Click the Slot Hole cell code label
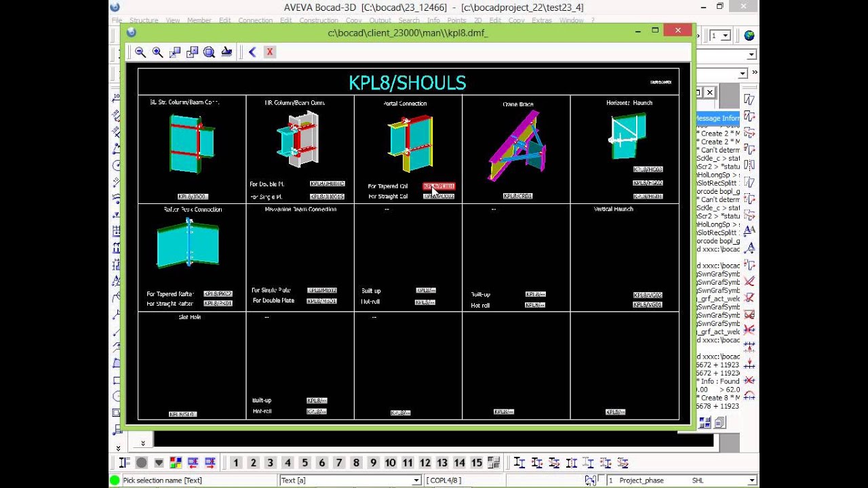 182,413
